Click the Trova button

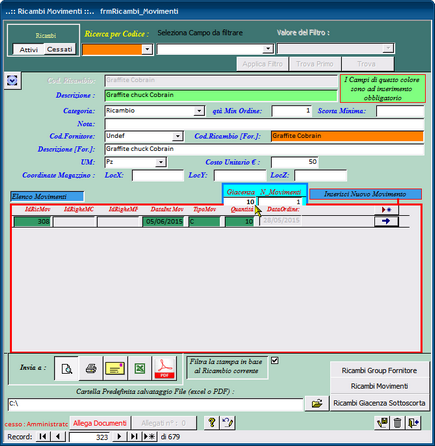pos(367,64)
